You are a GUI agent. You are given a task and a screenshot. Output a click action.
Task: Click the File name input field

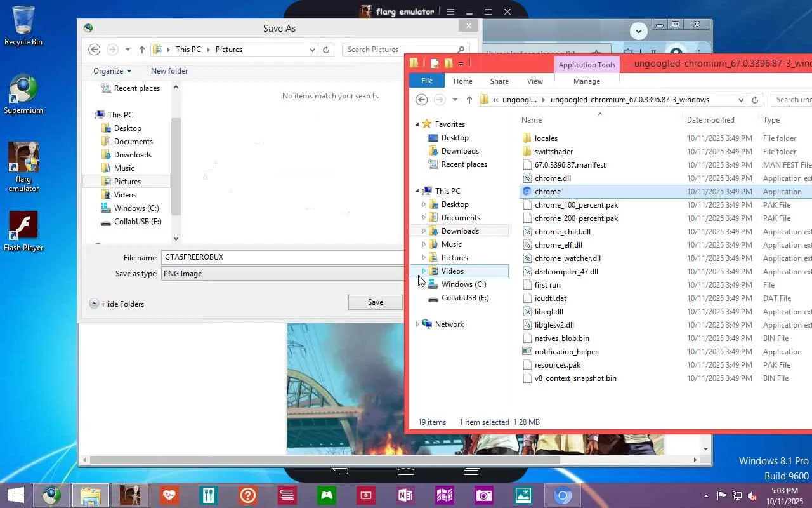click(x=282, y=258)
